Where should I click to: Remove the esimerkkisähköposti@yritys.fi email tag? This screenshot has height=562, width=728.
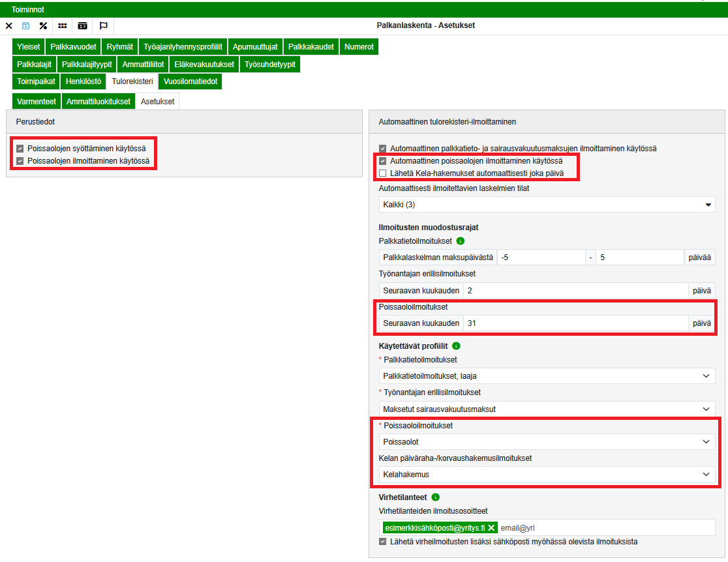(491, 527)
